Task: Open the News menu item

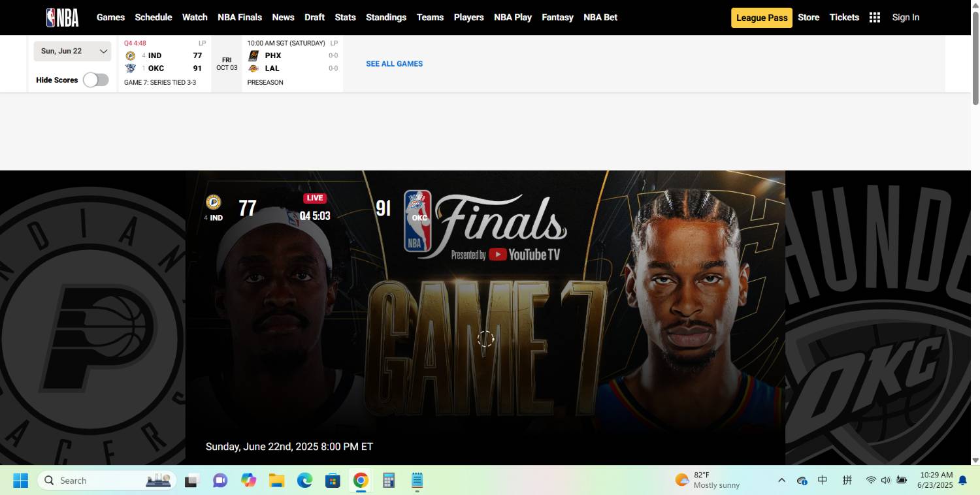Action: (x=283, y=18)
